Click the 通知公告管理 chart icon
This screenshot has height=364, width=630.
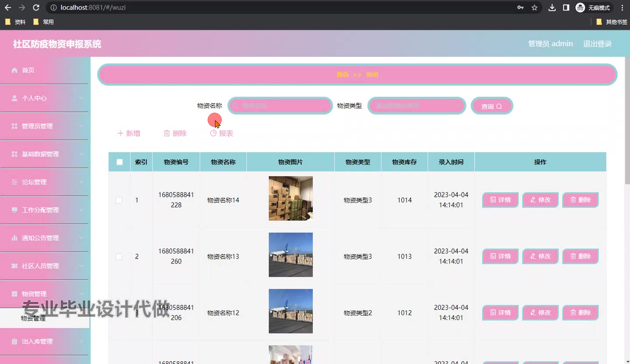pos(14,238)
